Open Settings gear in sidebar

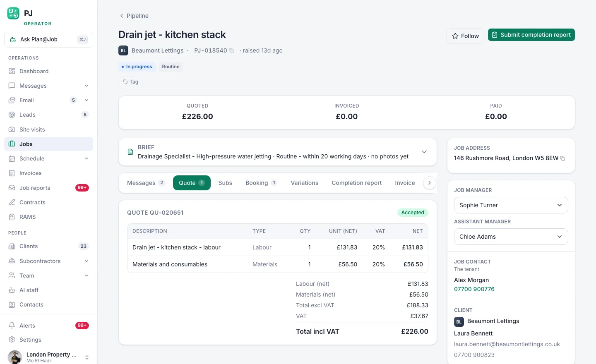12,340
